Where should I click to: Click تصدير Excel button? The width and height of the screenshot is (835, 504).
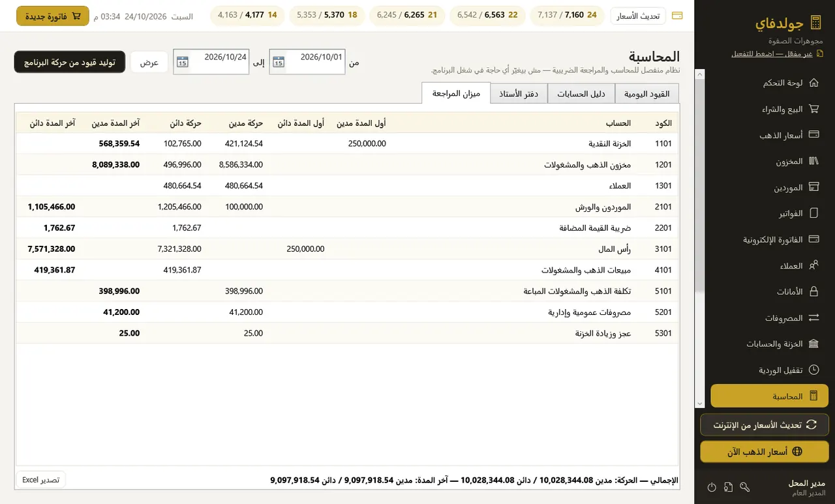41,479
